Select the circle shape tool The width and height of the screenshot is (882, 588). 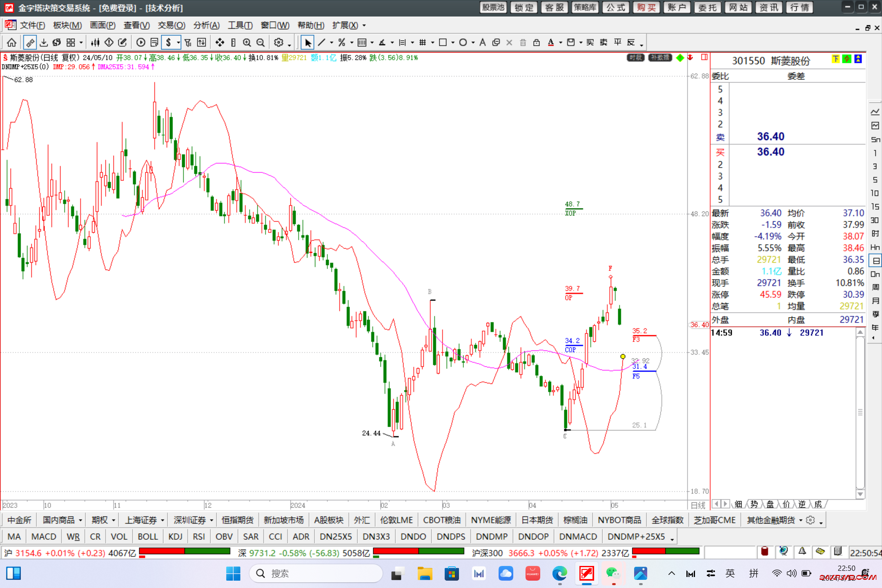click(463, 42)
